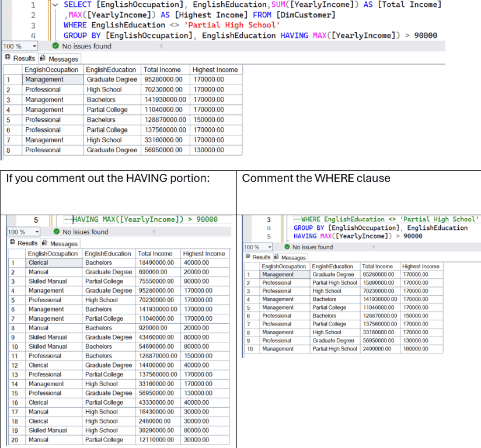Image resolution: width=481 pixels, height=448 pixels.
Task: Switch to the Results tab in the right panel
Action: pyautogui.click(x=262, y=257)
